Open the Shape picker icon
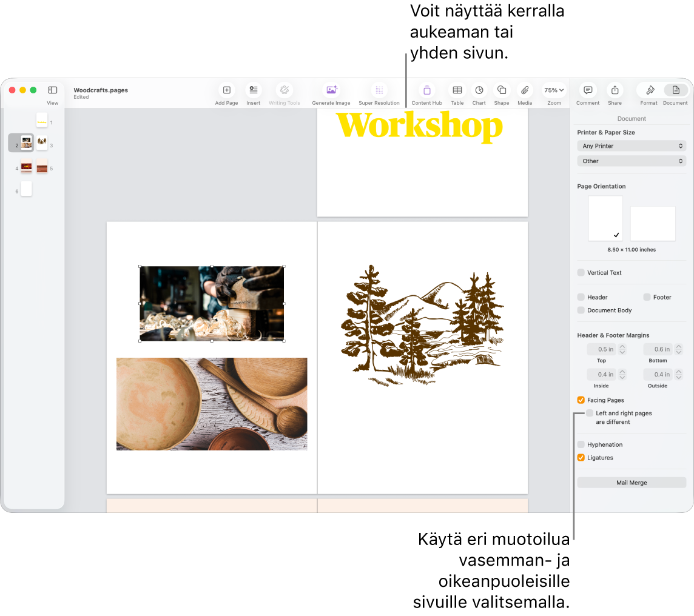The height and width of the screenshot is (616, 694). tap(502, 90)
